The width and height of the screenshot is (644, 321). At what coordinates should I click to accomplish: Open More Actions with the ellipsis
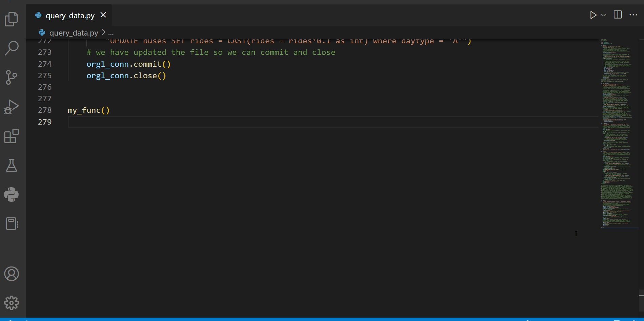[x=633, y=15]
